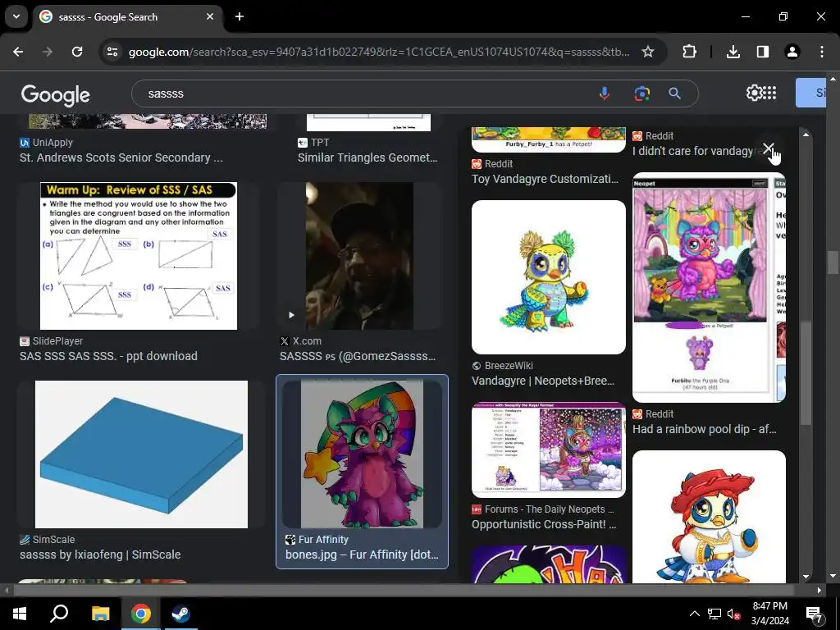The width and height of the screenshot is (840, 630).
Task: Open Steam from the taskbar
Action: click(180, 614)
